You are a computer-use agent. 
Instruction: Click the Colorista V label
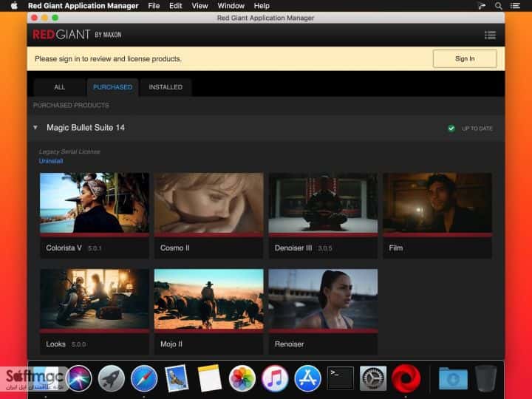pos(64,248)
